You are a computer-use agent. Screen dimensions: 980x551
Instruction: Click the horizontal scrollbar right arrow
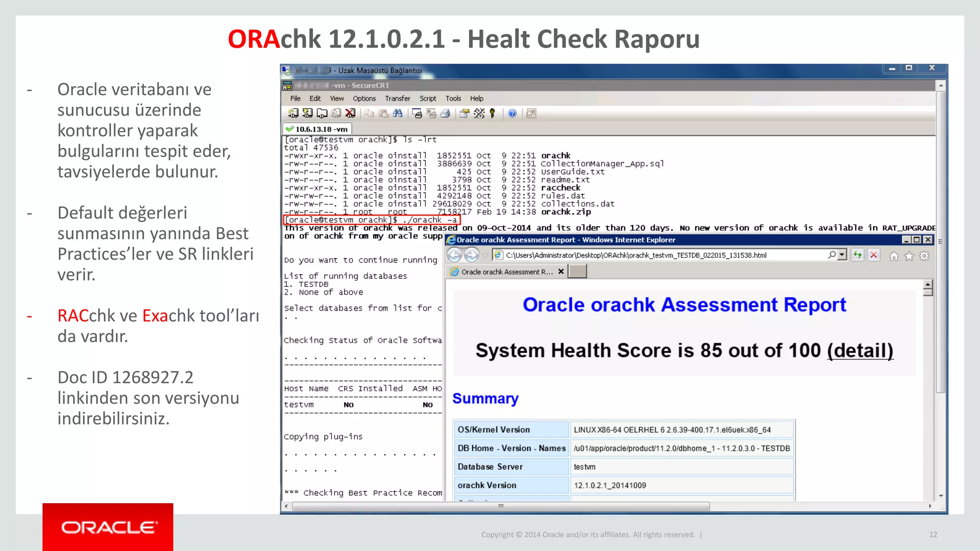930,506
